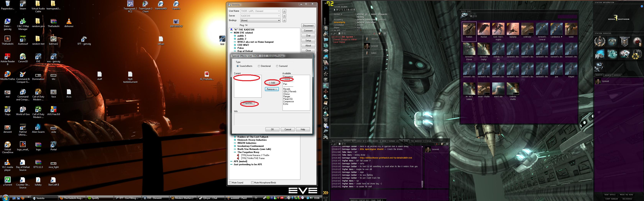Viewport: 644px width, 201px height.
Task: Open the TeamSpeak 3 Client shortcut
Action: pyautogui.click(x=145, y=7)
